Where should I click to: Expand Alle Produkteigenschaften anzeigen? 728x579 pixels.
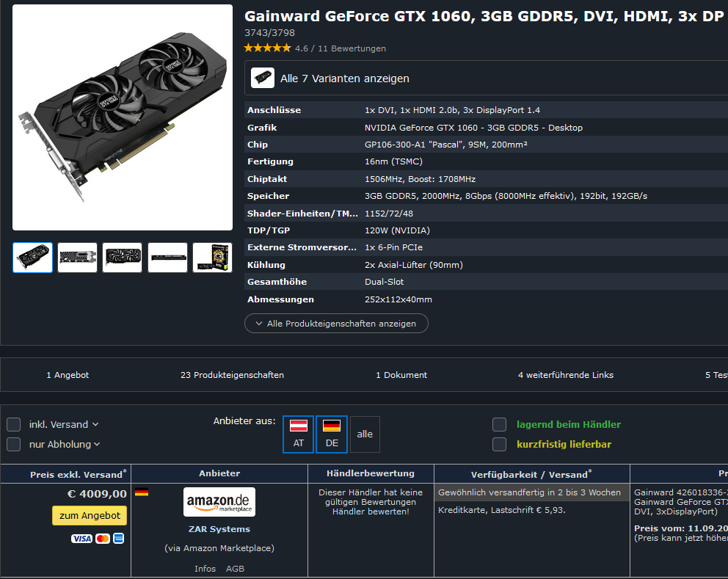(336, 324)
